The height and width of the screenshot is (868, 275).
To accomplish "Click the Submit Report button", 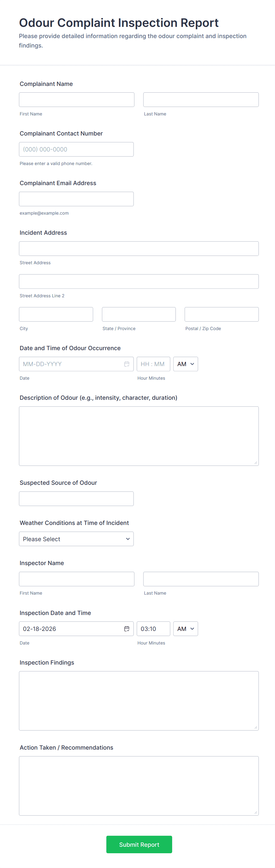I will tap(139, 844).
